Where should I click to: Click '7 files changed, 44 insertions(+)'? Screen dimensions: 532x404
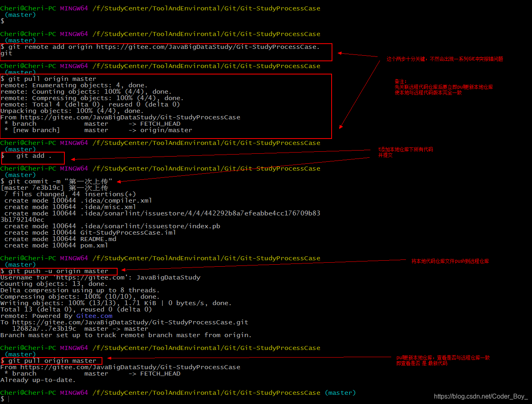click(x=70, y=194)
